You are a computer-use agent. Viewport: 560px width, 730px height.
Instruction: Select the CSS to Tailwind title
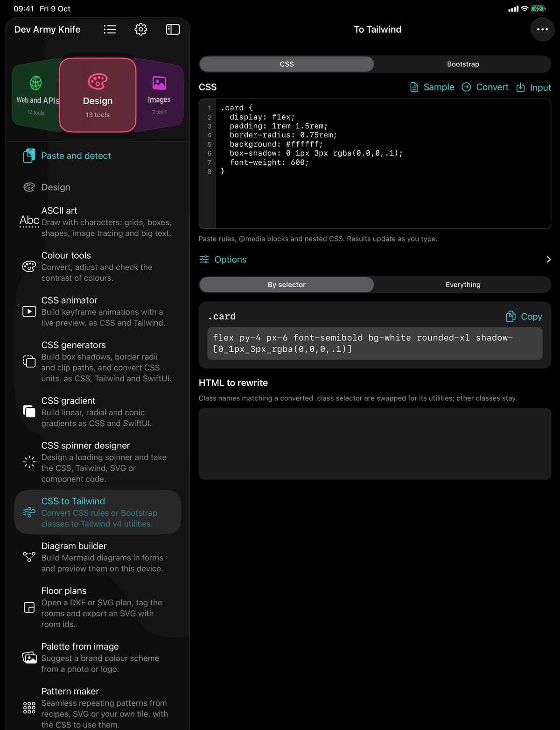tap(73, 501)
